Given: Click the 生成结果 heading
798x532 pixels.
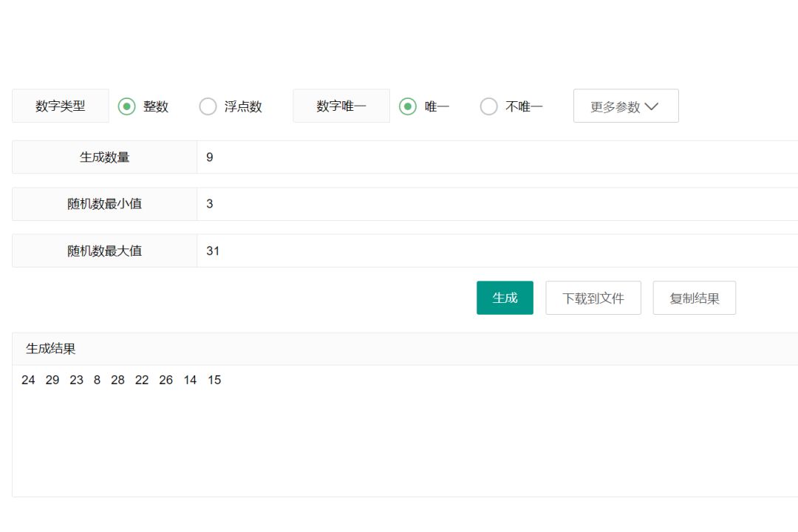Looking at the screenshot, I should click(51, 349).
